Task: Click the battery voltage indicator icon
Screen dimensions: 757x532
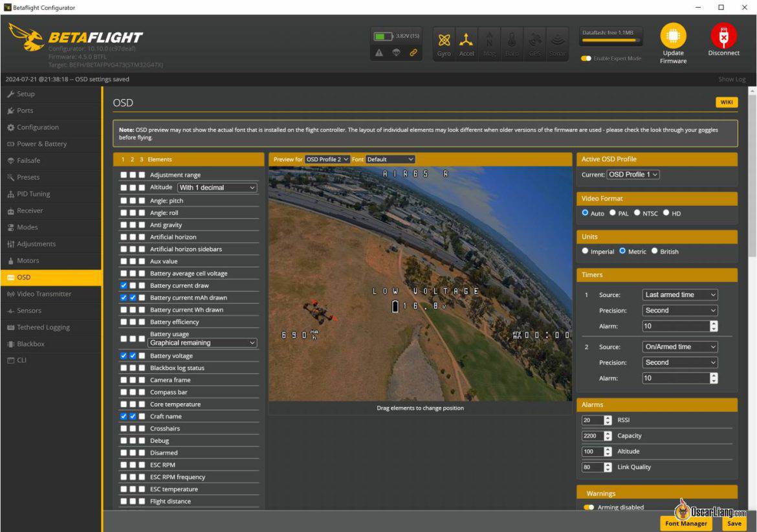Action: (x=383, y=36)
